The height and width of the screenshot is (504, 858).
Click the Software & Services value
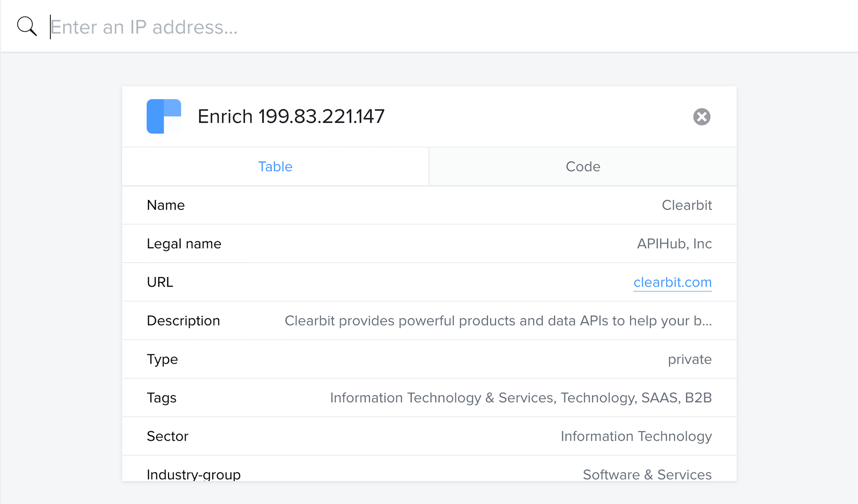click(647, 474)
